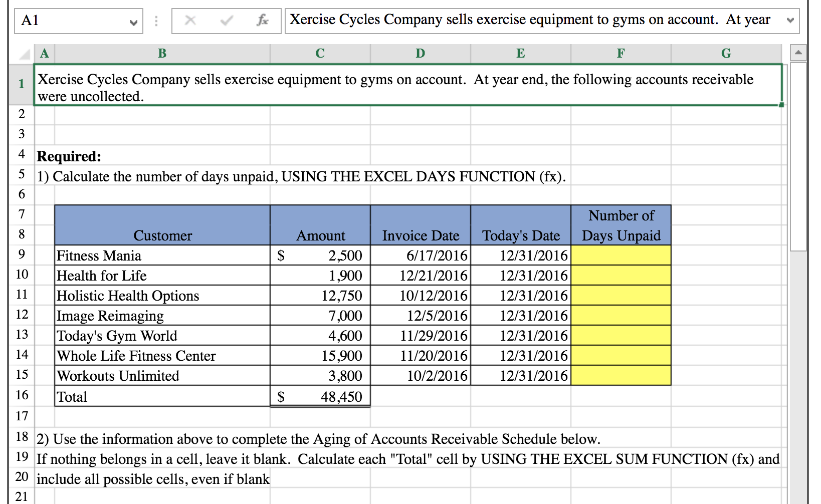Select row 9 header
Image resolution: width=821 pixels, height=504 pixels.
coord(21,255)
